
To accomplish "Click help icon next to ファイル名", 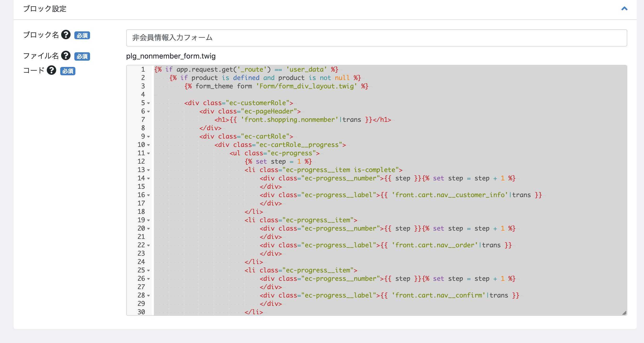I will click(66, 56).
